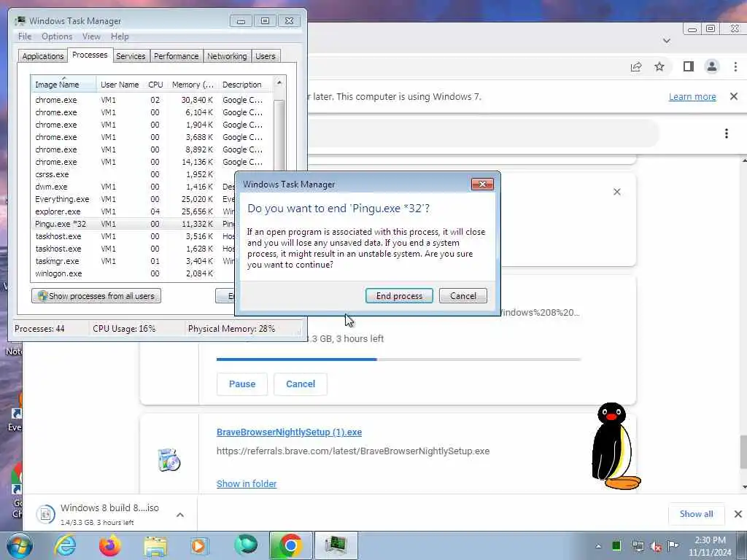
Task: Open download shelf item options chevron
Action: coord(180,515)
